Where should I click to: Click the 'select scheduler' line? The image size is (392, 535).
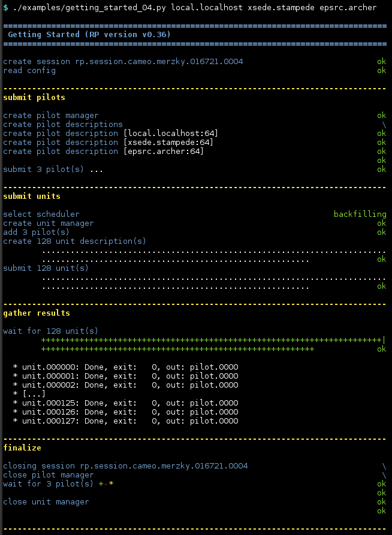(41, 214)
